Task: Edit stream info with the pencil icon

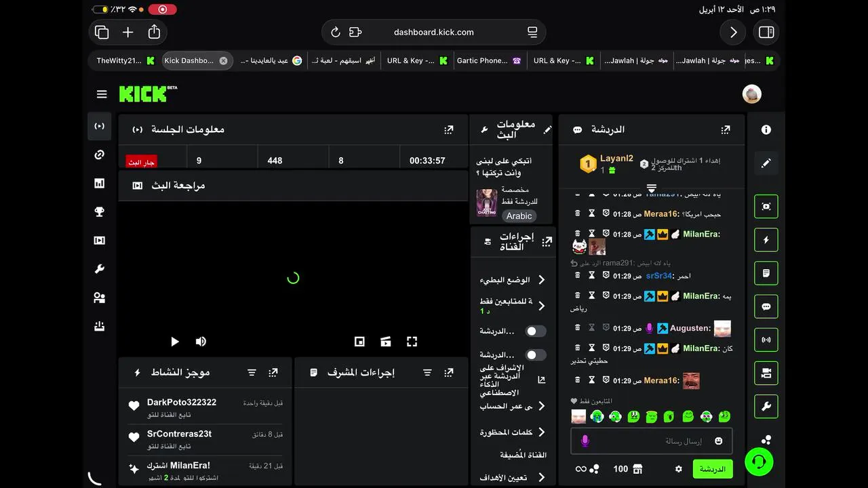Action: point(548,129)
